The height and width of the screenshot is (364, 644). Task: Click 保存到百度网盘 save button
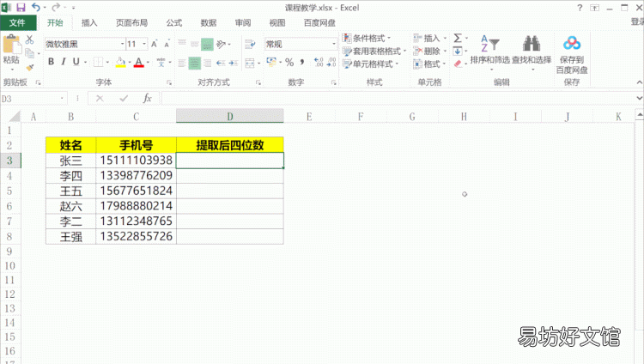[572, 55]
